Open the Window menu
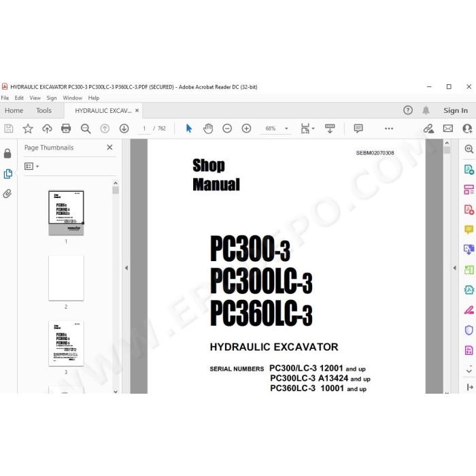 point(72,98)
